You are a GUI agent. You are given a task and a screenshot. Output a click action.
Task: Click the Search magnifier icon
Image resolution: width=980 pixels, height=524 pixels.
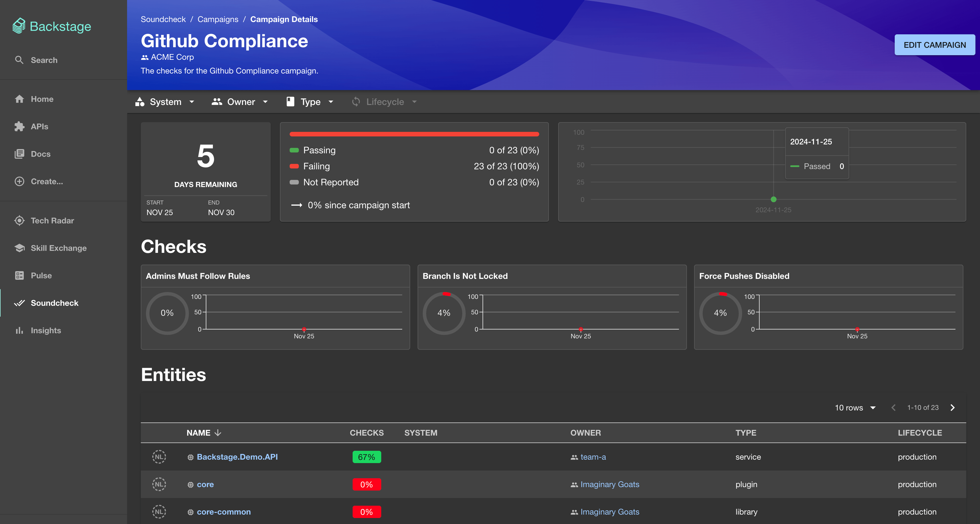click(19, 60)
